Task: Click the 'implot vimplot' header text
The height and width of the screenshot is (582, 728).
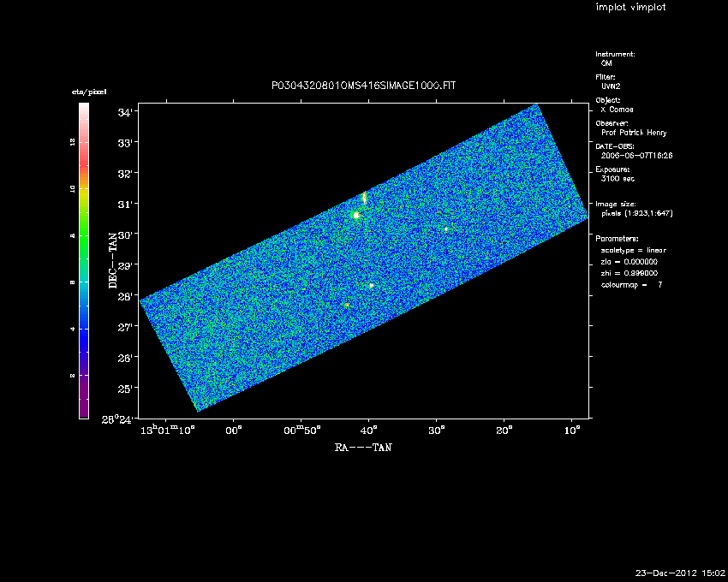Action: coord(630,7)
